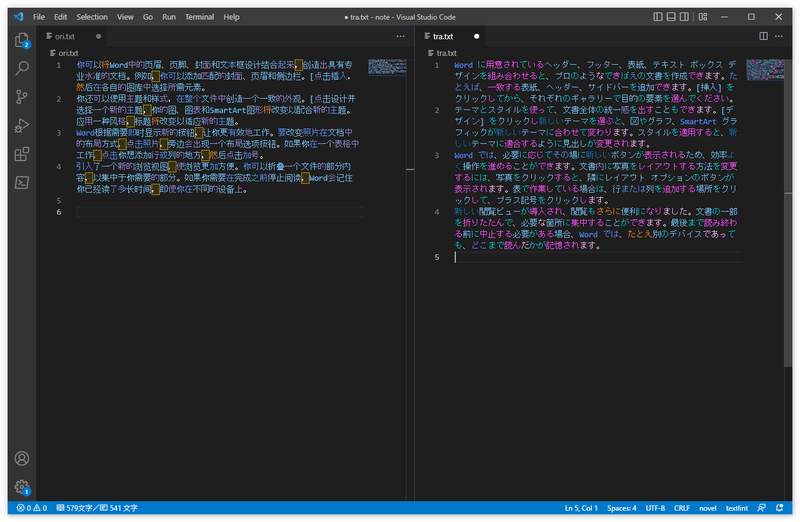
Task: Click line number 2 in tra.txt
Action: pos(437,110)
